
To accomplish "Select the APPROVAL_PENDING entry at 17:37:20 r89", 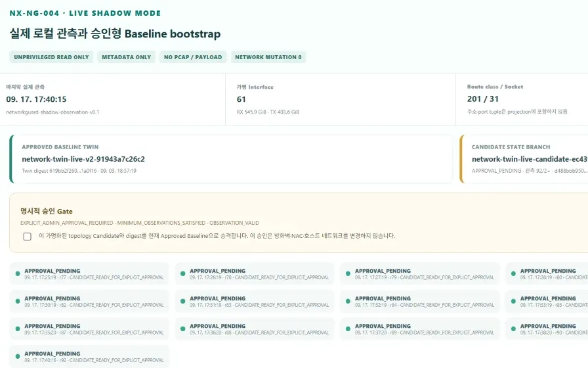I will [x=419, y=329].
